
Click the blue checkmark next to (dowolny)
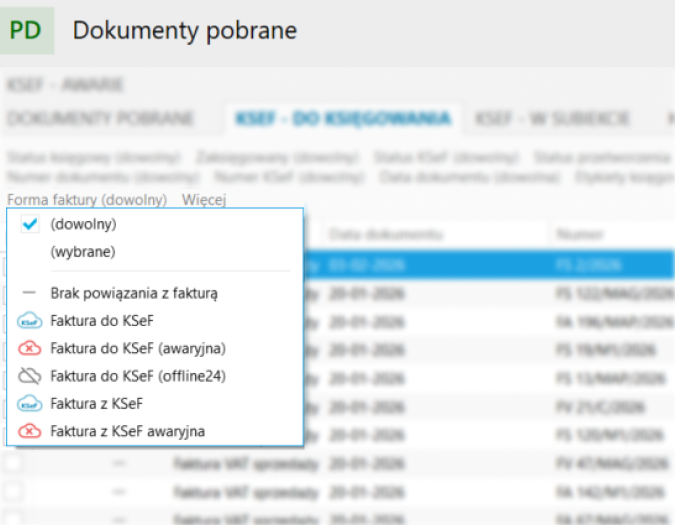point(30,225)
